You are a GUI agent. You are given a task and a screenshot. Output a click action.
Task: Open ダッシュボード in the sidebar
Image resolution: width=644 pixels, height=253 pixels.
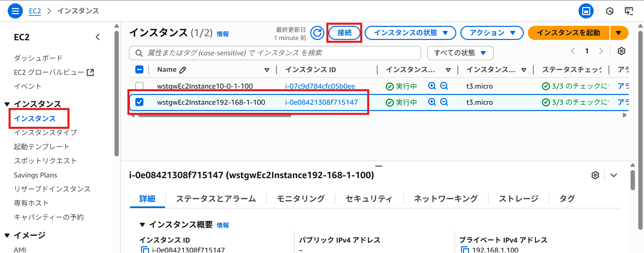tap(38, 58)
